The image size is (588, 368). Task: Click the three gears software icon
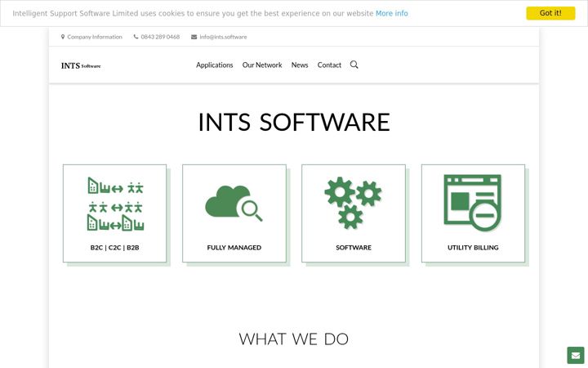pyautogui.click(x=353, y=203)
